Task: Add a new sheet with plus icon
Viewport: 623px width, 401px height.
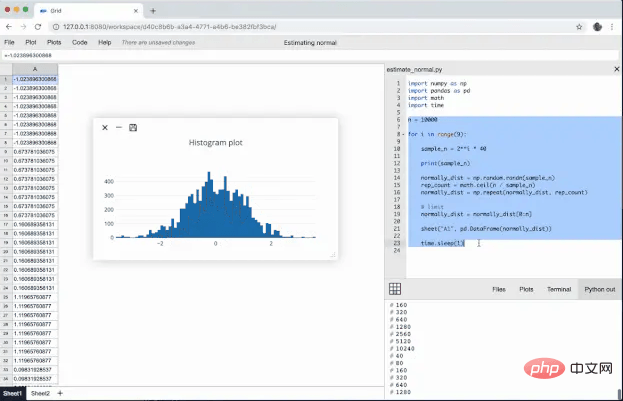Action: 60,393
